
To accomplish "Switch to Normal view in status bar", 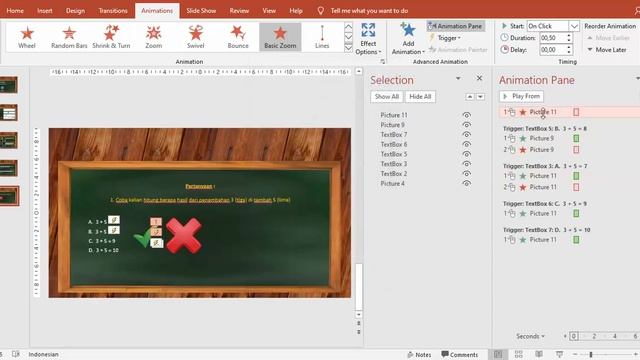I will [x=498, y=354].
